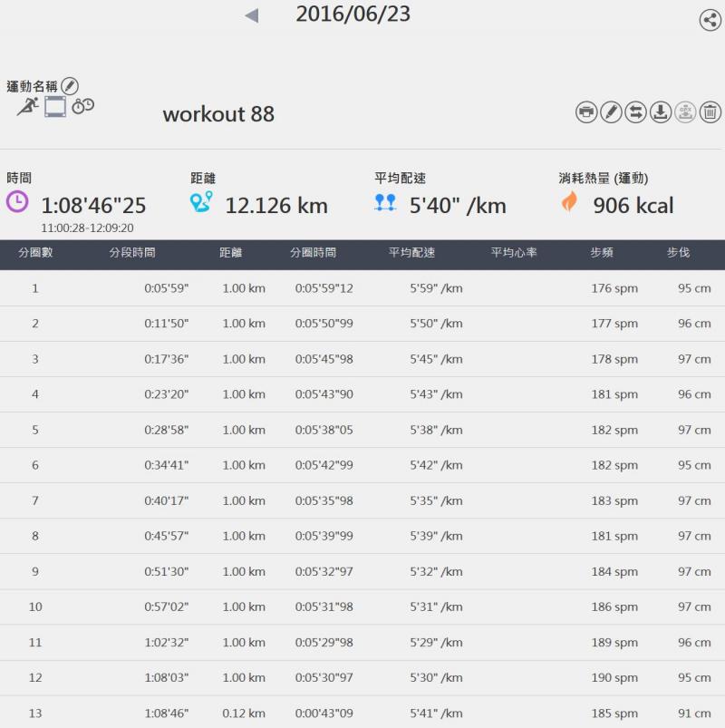Edit the workout with the toolbar pencil
The width and height of the screenshot is (725, 728).
[611, 112]
